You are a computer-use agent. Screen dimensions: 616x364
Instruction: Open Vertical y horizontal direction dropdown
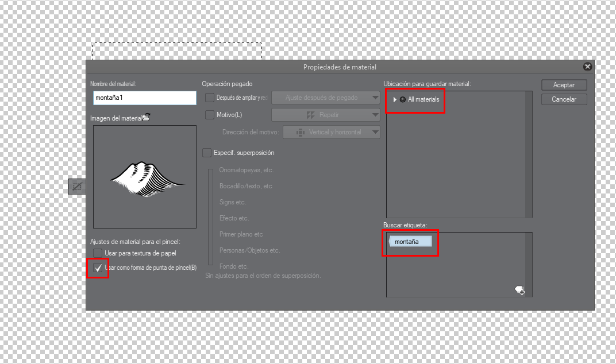click(332, 132)
